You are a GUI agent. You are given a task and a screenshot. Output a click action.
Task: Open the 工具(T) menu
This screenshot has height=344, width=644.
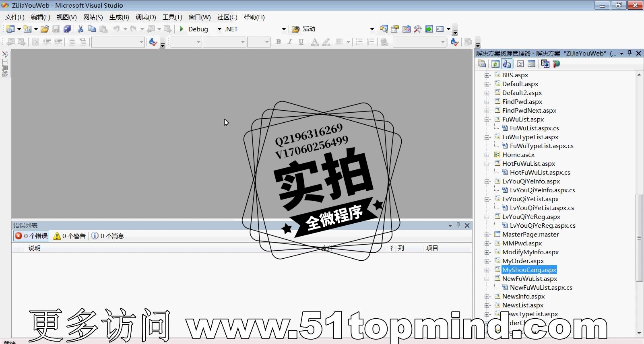coord(172,17)
